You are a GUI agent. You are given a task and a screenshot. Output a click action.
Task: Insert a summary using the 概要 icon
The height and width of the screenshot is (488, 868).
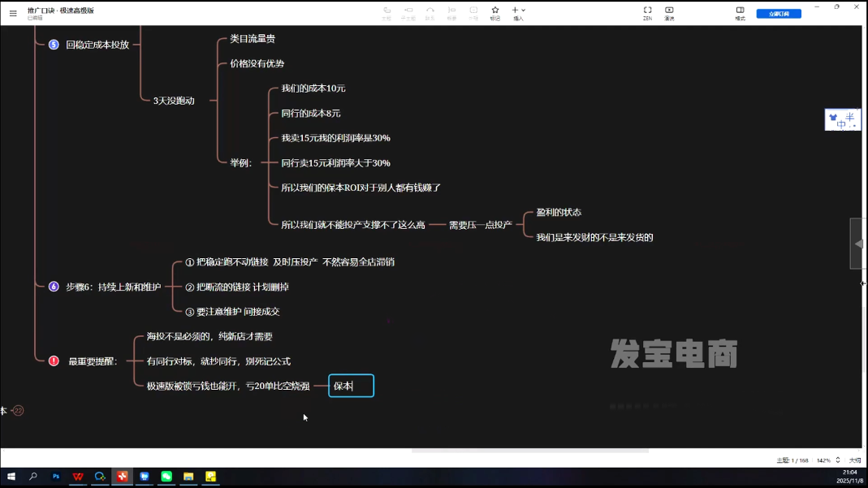(452, 10)
